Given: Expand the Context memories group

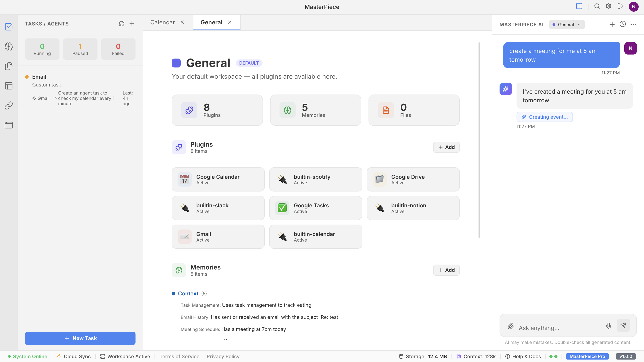Looking at the screenshot, I should 188,294.
